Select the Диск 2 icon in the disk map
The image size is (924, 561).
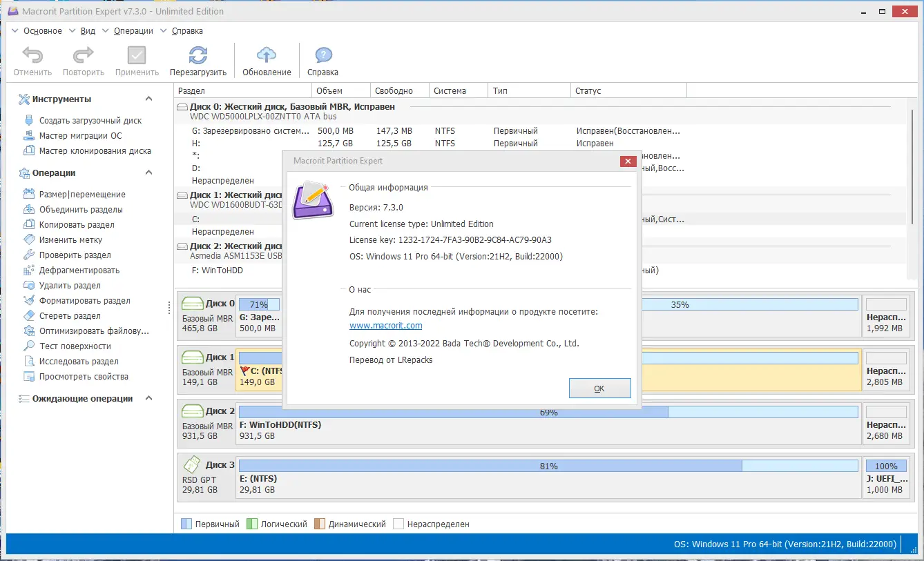192,411
